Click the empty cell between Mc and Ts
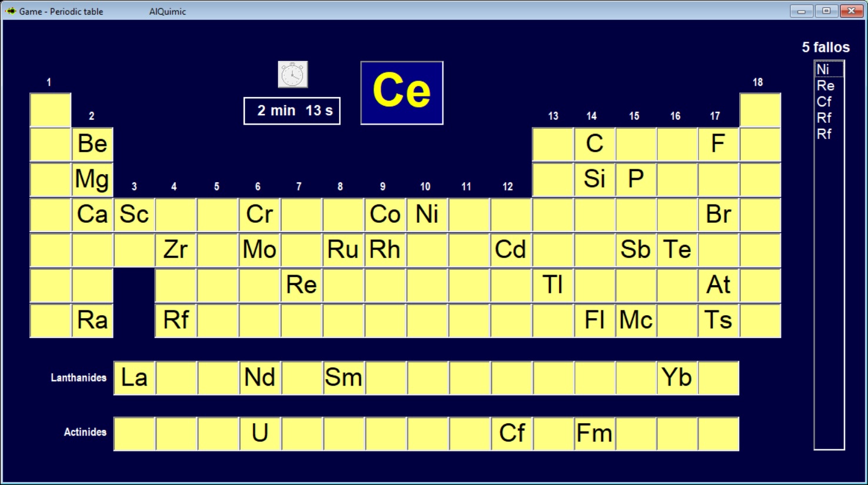Image resolution: width=868 pixels, height=485 pixels. pyautogui.click(x=677, y=321)
